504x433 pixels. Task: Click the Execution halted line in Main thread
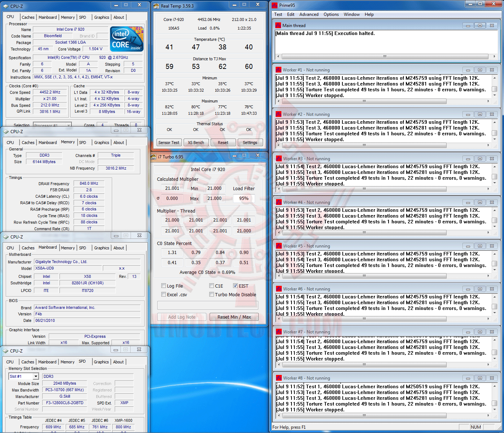325,34
